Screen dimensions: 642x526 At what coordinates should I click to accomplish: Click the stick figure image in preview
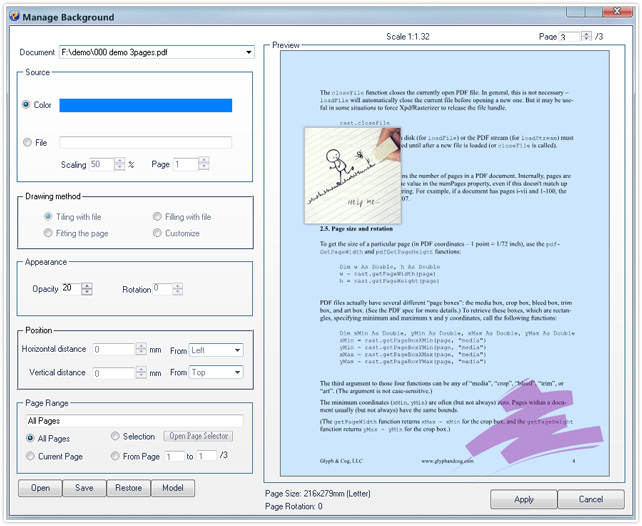(353, 176)
